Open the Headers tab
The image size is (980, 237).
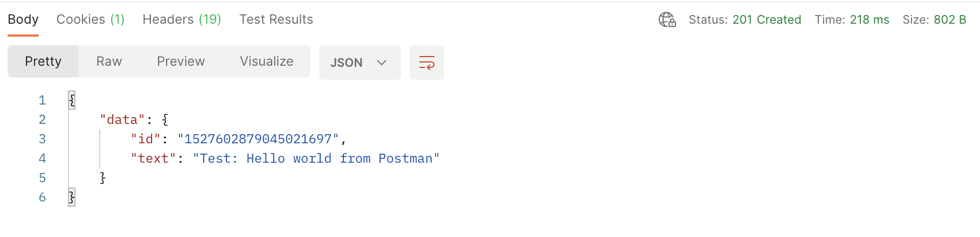(x=182, y=19)
